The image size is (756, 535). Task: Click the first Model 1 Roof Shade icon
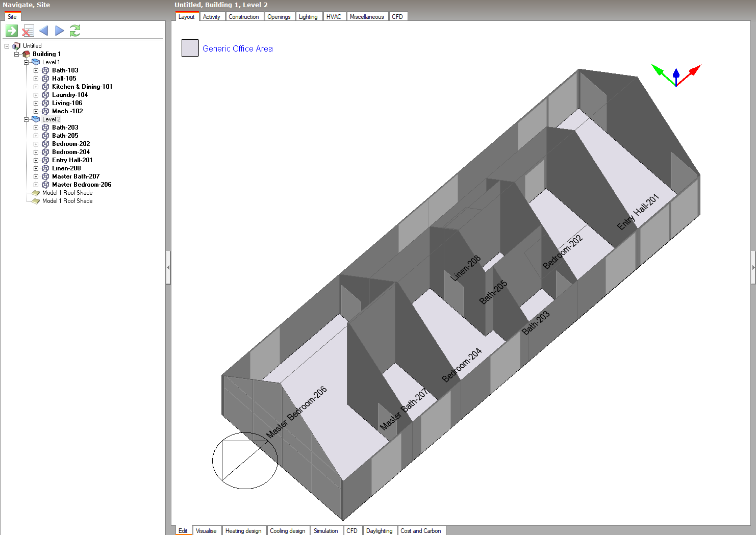pyautogui.click(x=36, y=193)
